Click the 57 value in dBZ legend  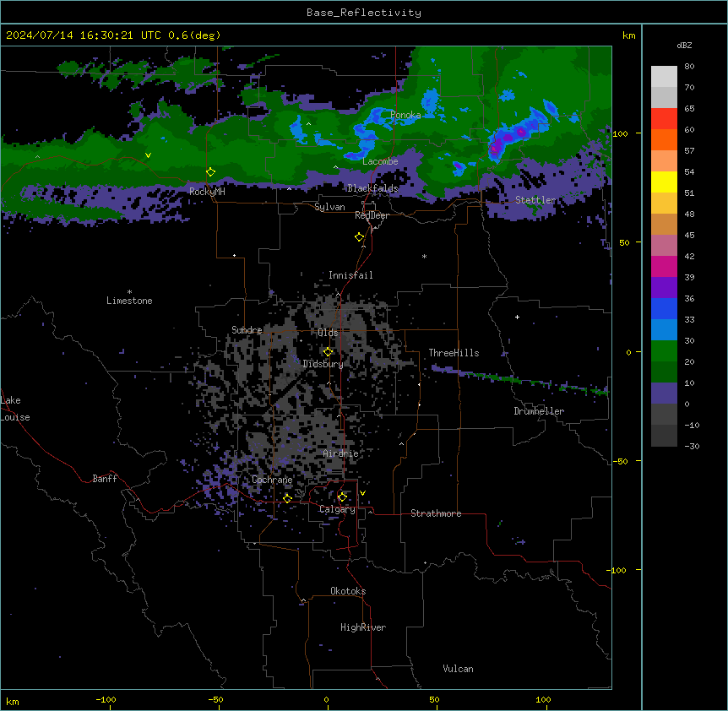(x=689, y=151)
